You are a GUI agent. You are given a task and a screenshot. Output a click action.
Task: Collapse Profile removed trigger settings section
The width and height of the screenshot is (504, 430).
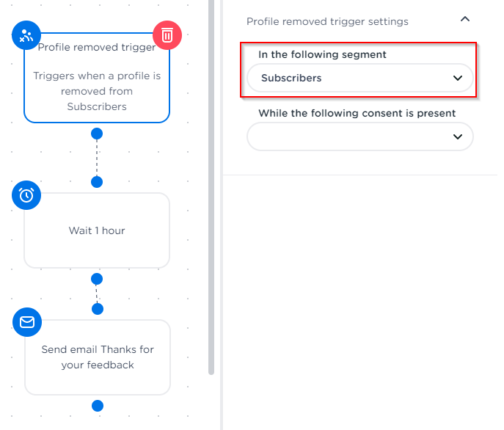pyautogui.click(x=464, y=20)
